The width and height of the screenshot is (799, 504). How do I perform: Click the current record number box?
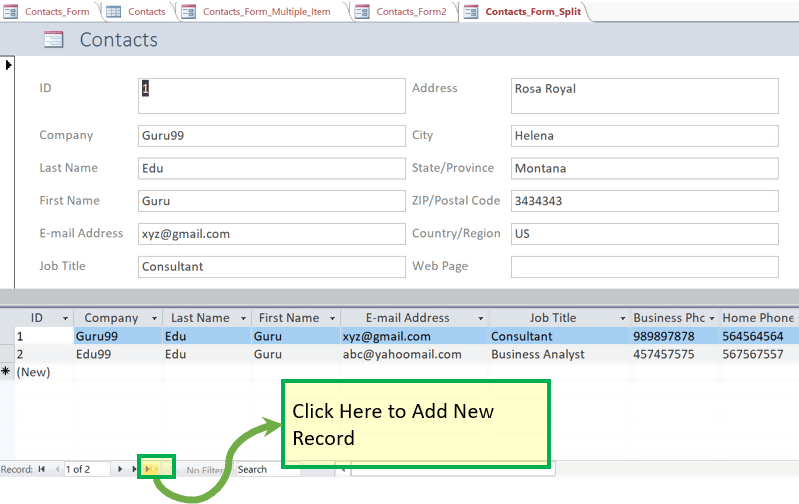pyautogui.click(x=87, y=469)
